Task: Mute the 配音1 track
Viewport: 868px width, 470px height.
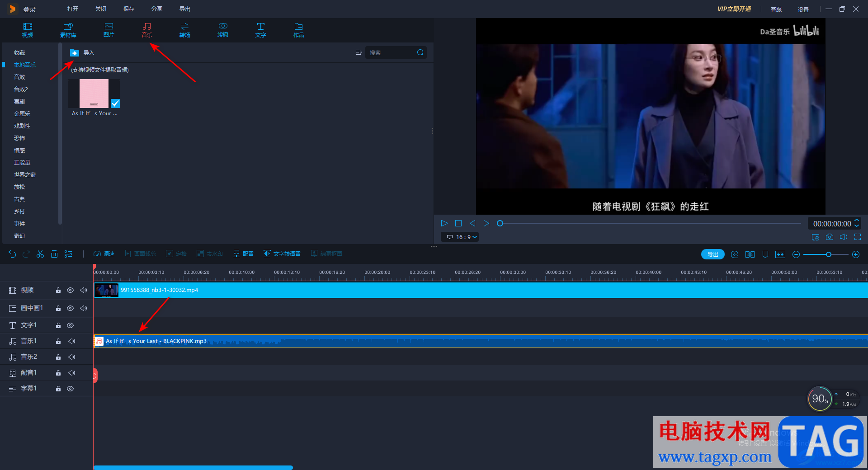Action: point(72,373)
